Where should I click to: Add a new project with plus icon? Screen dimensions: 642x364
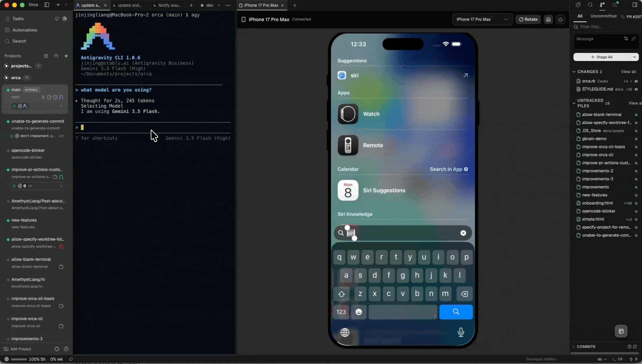66,56
